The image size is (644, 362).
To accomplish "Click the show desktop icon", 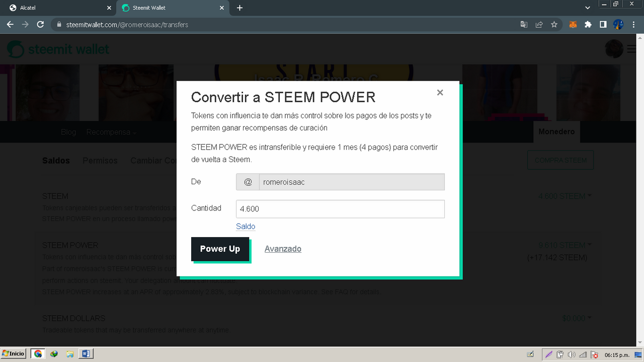I will (x=637, y=354).
